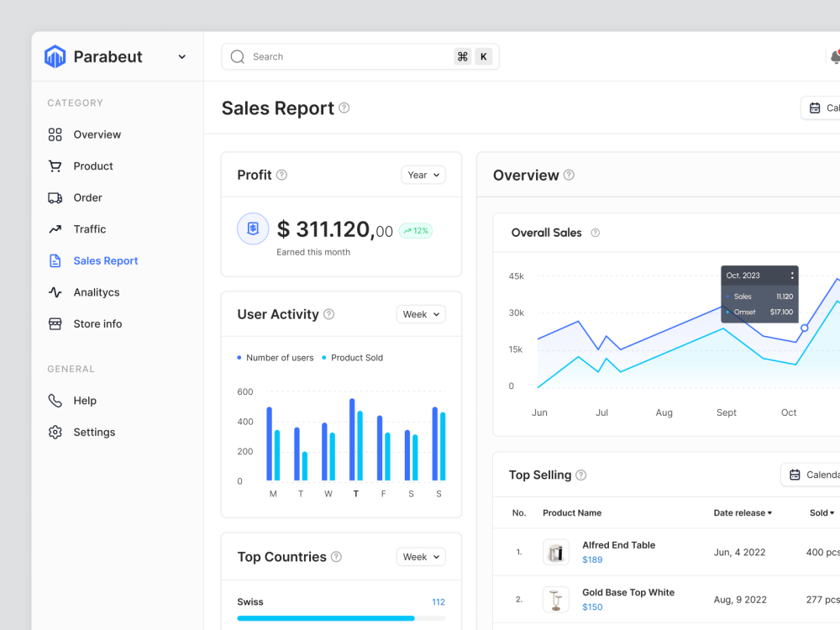Open the Alfred End Table product name
Screen dimensions: 840x630
[x=619, y=545]
